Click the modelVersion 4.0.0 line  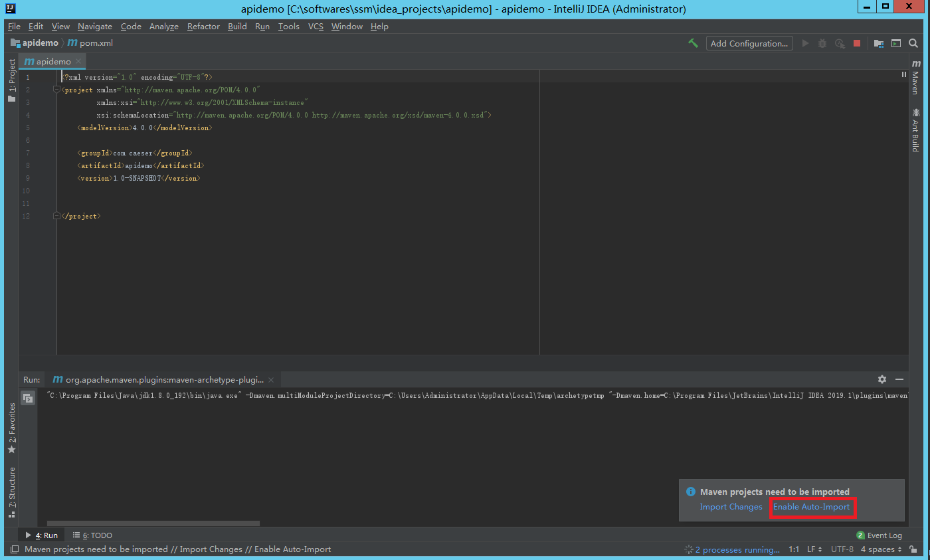[144, 128]
